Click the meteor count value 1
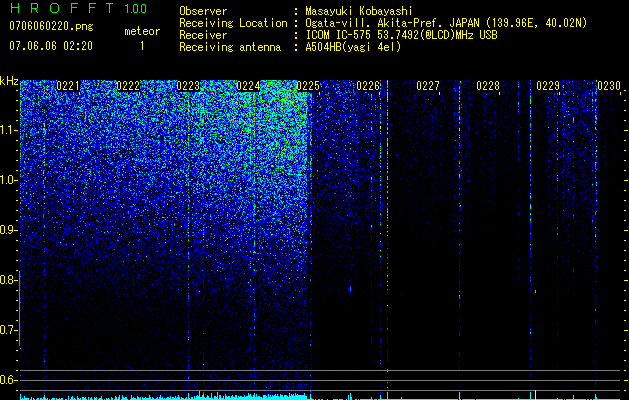 pos(142,46)
